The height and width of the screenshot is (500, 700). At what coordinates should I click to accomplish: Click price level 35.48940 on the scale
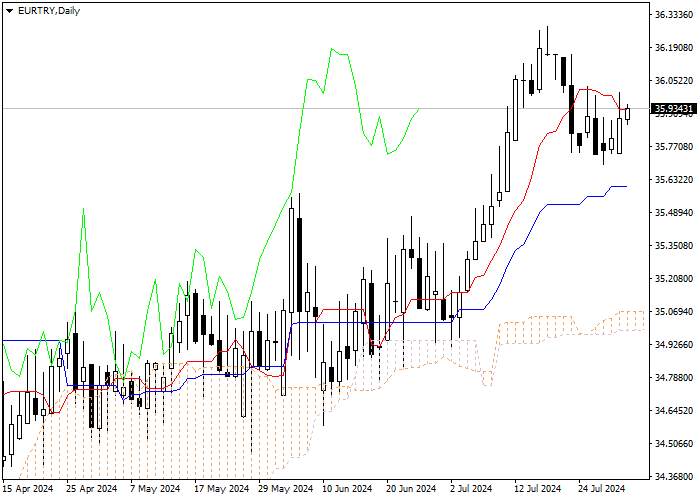[x=674, y=212]
